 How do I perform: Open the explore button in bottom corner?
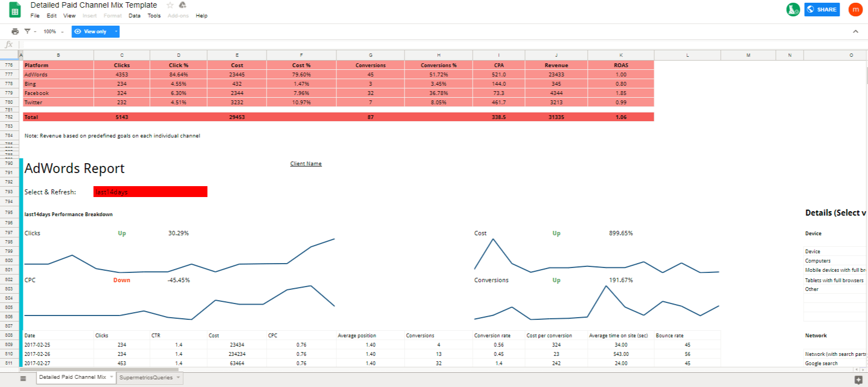click(858, 379)
